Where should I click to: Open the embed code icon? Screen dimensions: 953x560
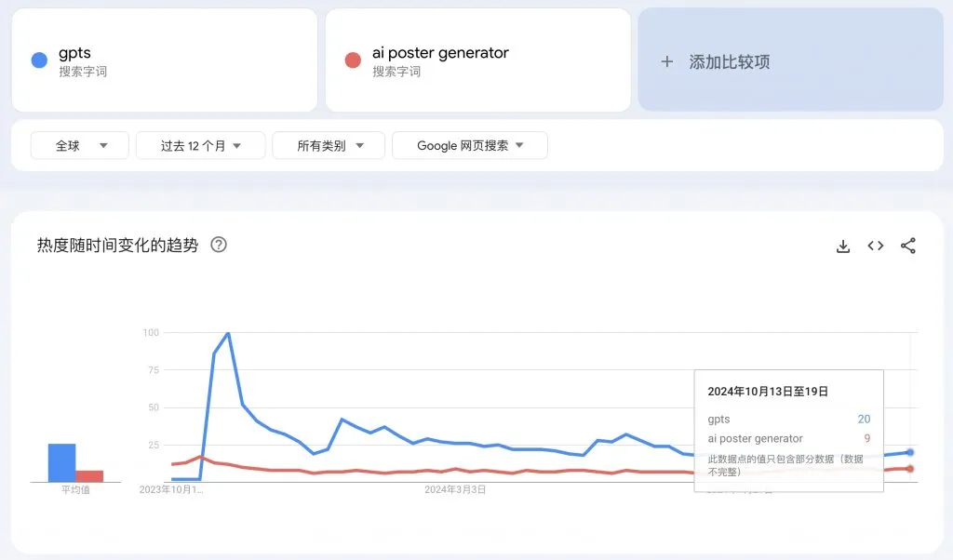(x=875, y=246)
